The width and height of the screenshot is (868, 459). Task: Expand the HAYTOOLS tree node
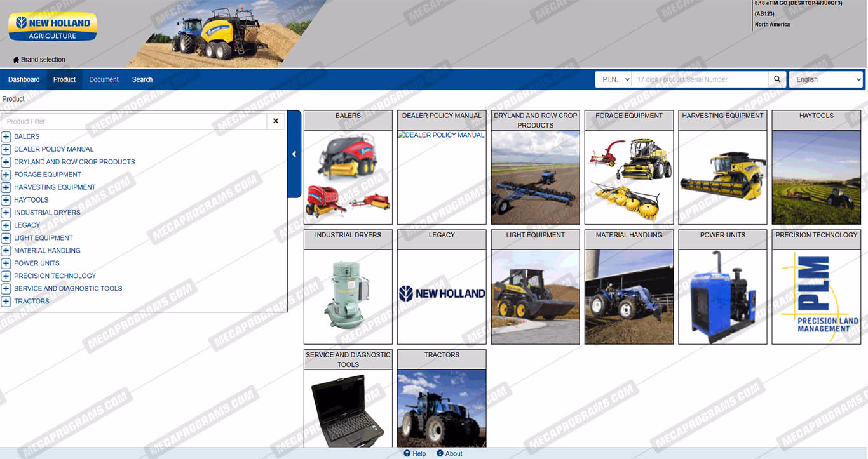[x=6, y=200]
